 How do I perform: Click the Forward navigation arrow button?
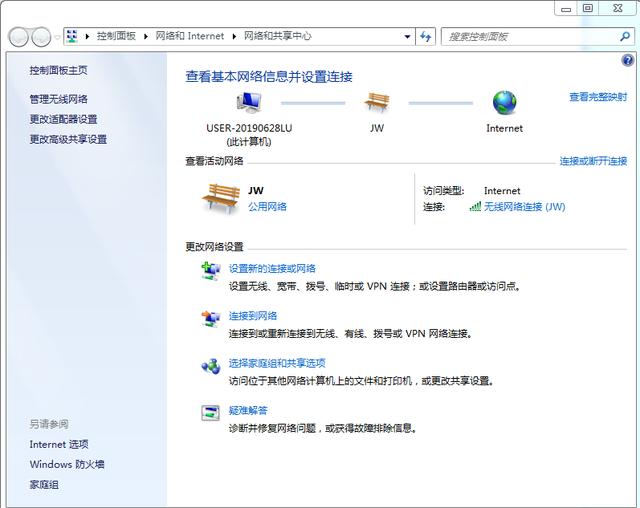click(x=41, y=37)
